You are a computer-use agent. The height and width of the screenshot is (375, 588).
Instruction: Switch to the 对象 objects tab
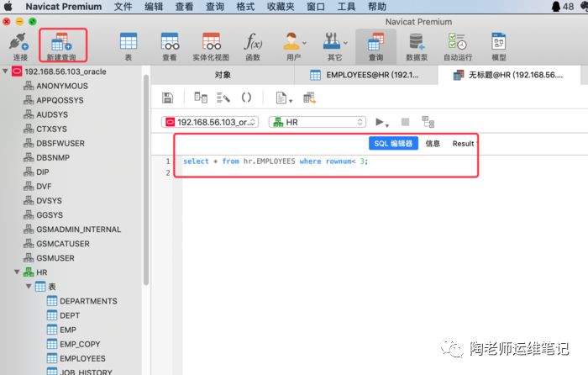click(x=223, y=75)
